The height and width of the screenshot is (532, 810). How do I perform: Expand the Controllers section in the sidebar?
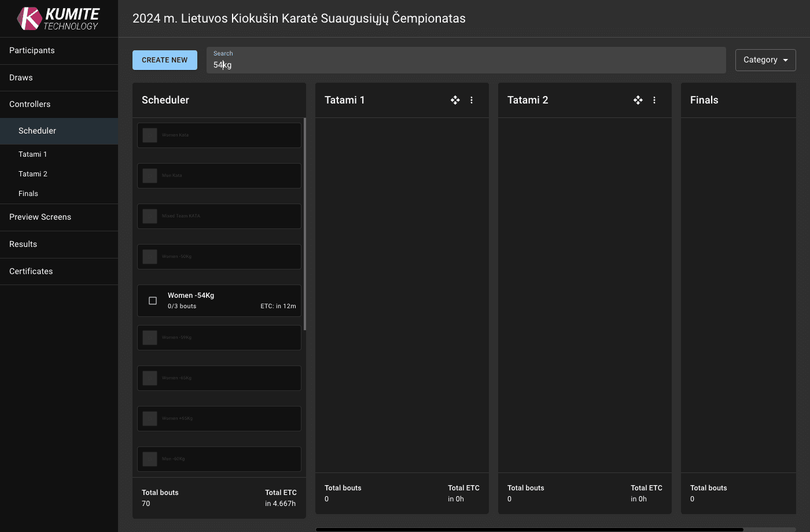(x=30, y=104)
